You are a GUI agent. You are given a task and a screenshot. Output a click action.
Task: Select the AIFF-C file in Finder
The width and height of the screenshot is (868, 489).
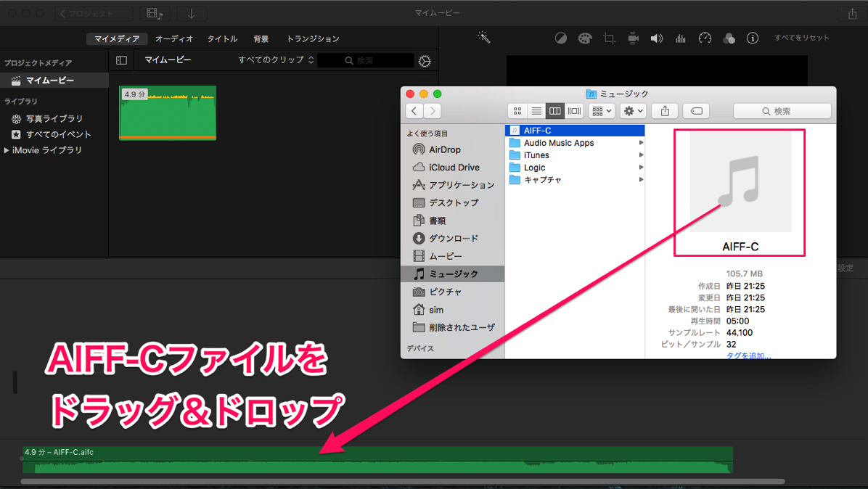(576, 131)
